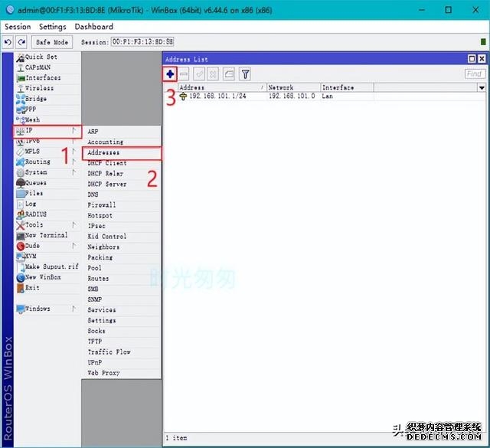The width and height of the screenshot is (490, 448).
Task: Select Hotspot in the IP submenu
Action: point(122,216)
